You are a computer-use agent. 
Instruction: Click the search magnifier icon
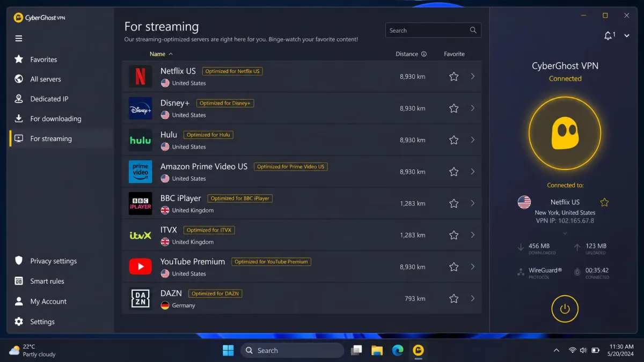473,31
